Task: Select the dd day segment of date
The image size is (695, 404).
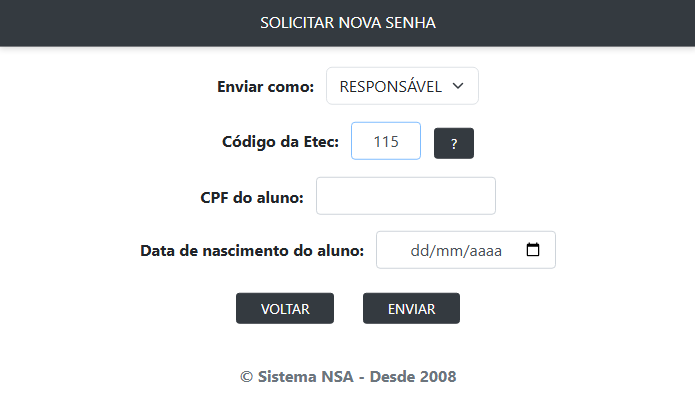Action: tap(419, 251)
